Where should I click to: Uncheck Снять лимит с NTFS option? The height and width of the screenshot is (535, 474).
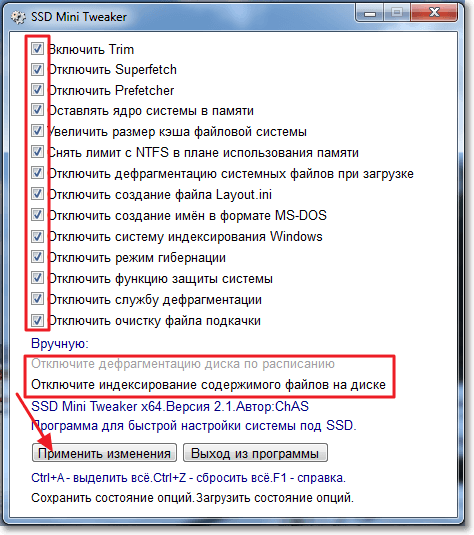click(37, 151)
